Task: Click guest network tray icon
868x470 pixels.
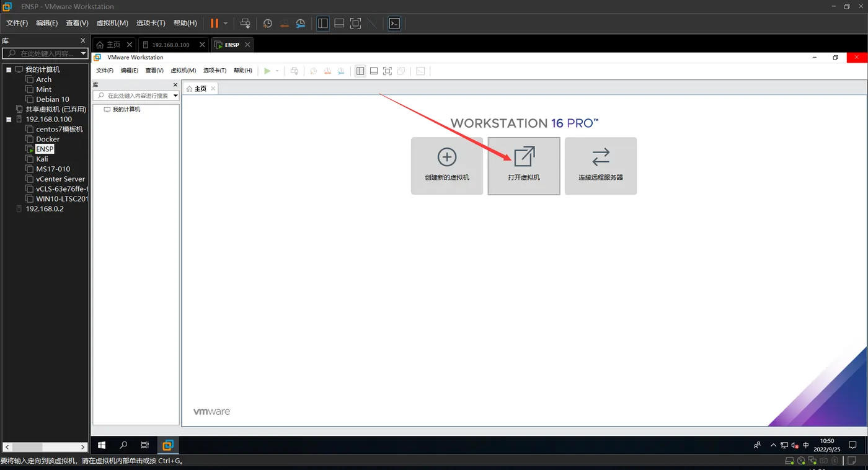Action: coord(784,445)
